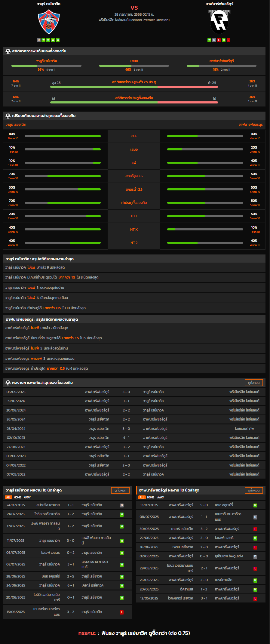Click the 5 - 0 score in 13/07/2025 row
270x644 pixels.
pos(204,505)
